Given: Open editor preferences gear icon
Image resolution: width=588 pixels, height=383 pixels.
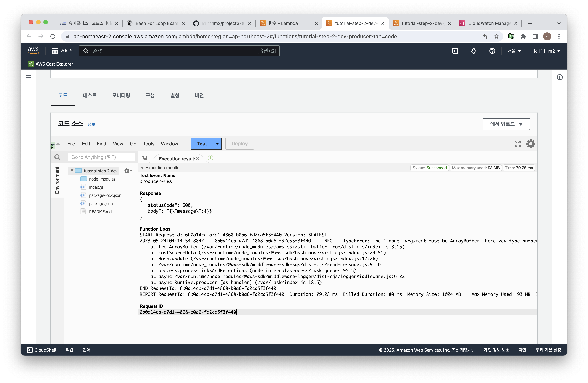Looking at the screenshot, I should pyautogui.click(x=530, y=144).
